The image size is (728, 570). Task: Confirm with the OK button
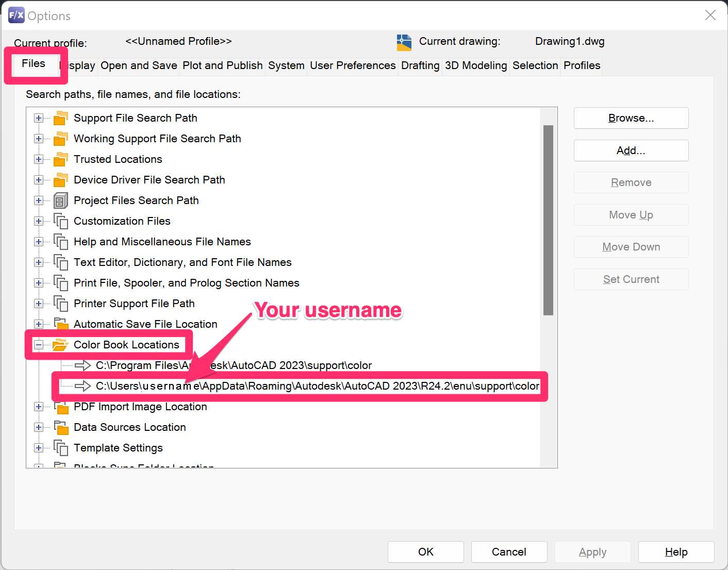(426, 552)
